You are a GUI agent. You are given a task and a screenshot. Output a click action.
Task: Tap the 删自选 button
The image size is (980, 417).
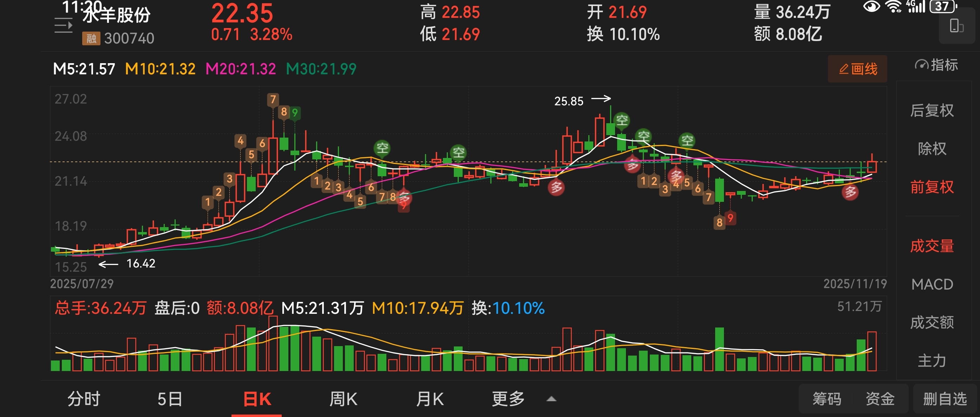(945, 399)
